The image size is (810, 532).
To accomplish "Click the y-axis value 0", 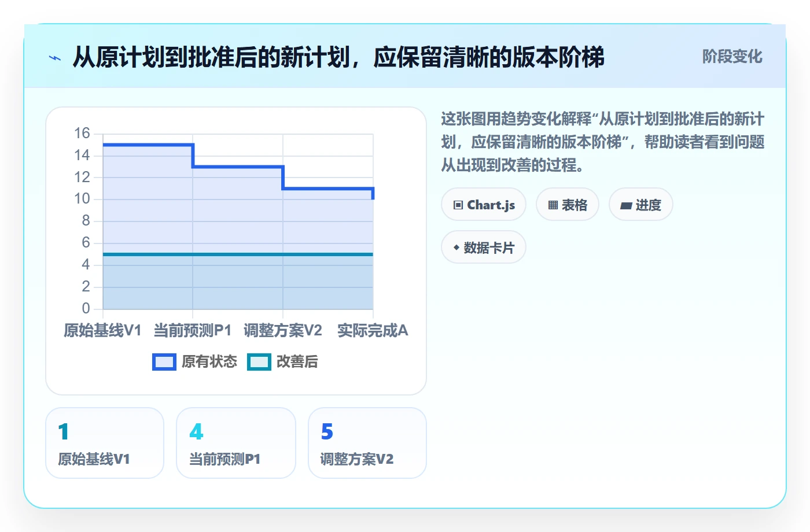I will click(x=86, y=308).
